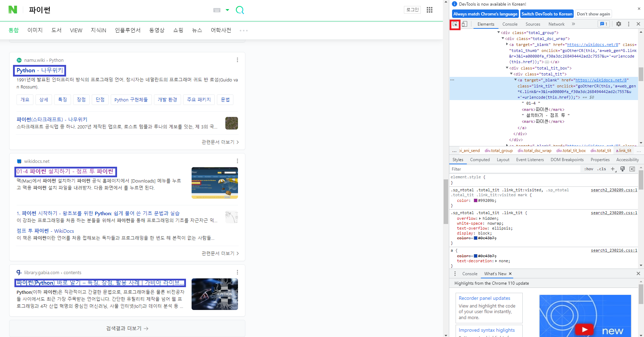The width and height of the screenshot is (644, 337).
Task: Click the anchor rule #0c43b7 color swatch
Action: click(476, 256)
